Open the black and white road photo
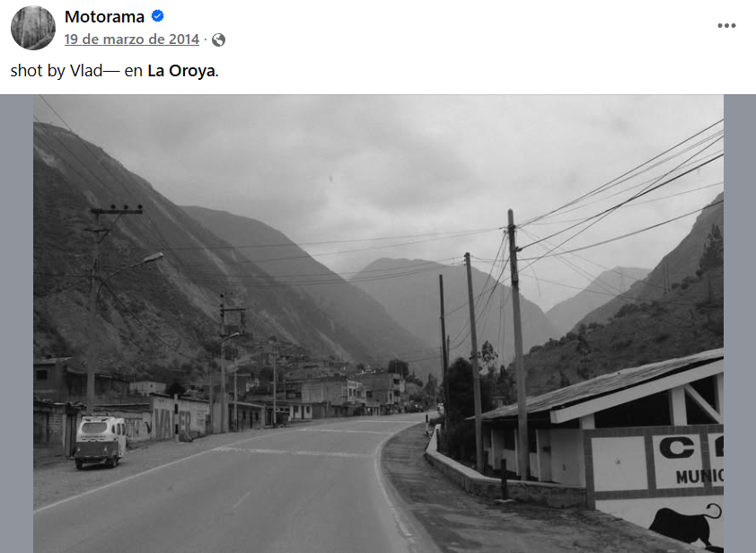 [x=378, y=323]
